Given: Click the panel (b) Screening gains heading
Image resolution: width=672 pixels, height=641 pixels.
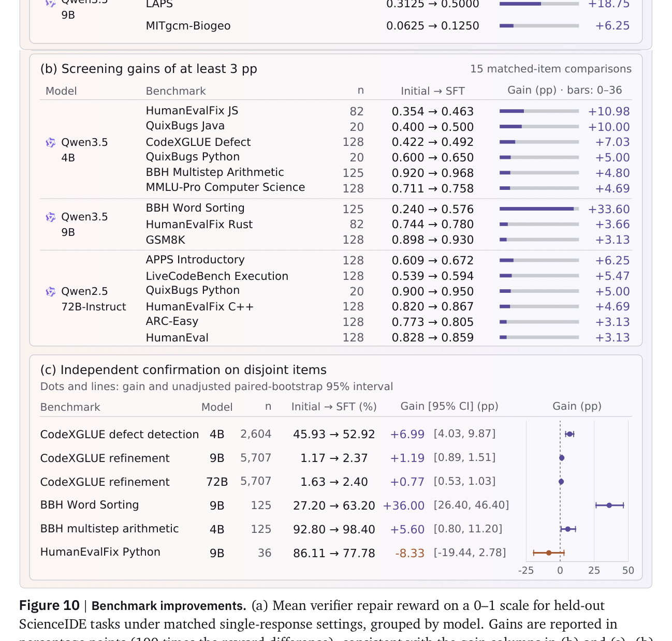Looking at the screenshot, I should [x=149, y=69].
